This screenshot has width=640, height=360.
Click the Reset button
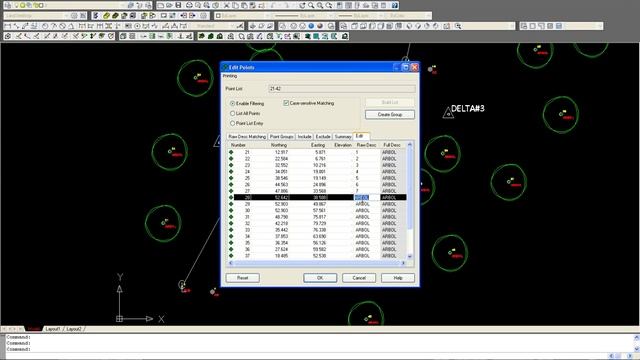[x=242, y=278]
